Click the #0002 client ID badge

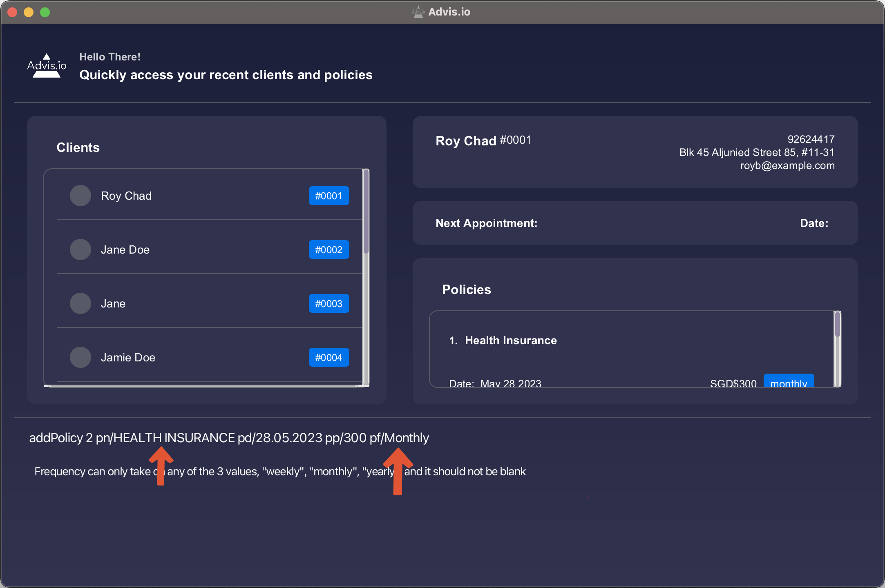click(x=329, y=249)
